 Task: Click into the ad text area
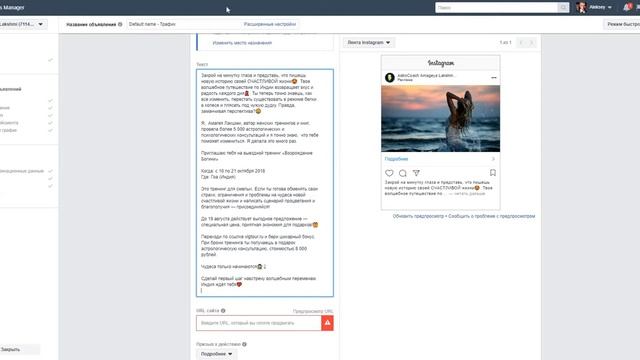tap(265, 183)
